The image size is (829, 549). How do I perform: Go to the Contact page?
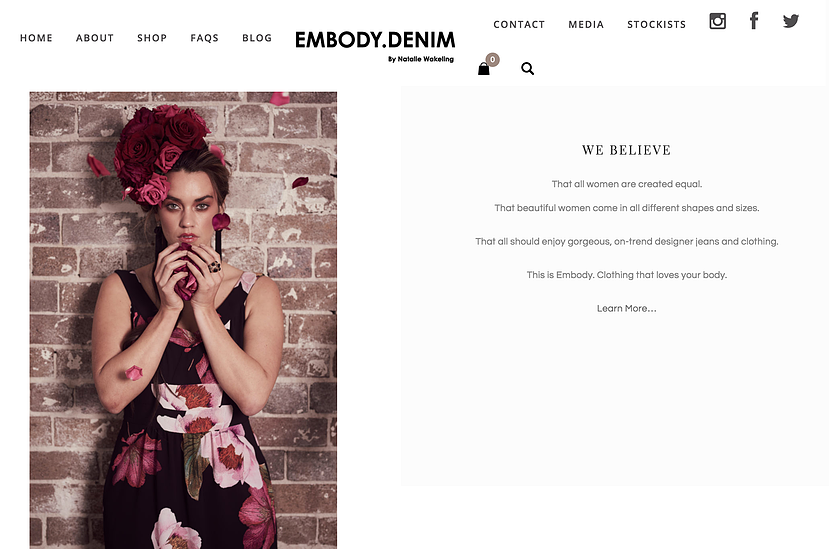point(519,24)
